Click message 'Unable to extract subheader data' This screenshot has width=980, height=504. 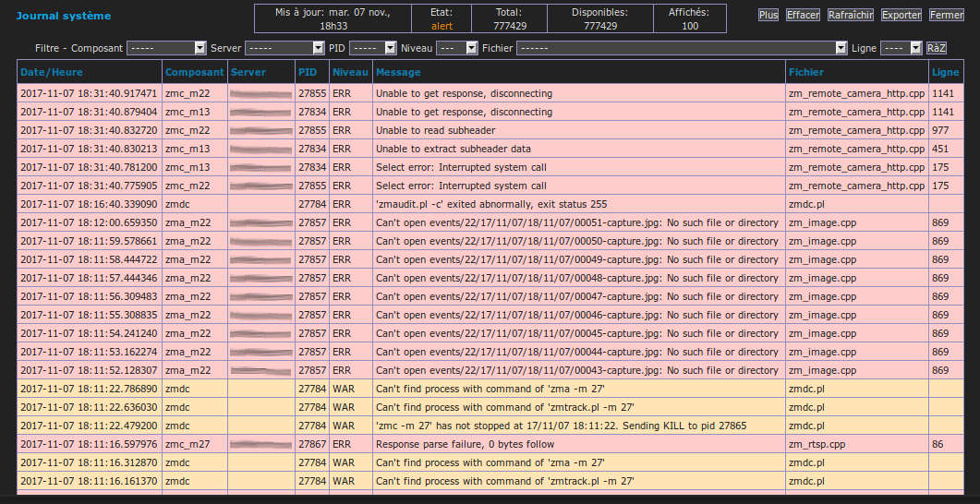pyautogui.click(x=454, y=150)
